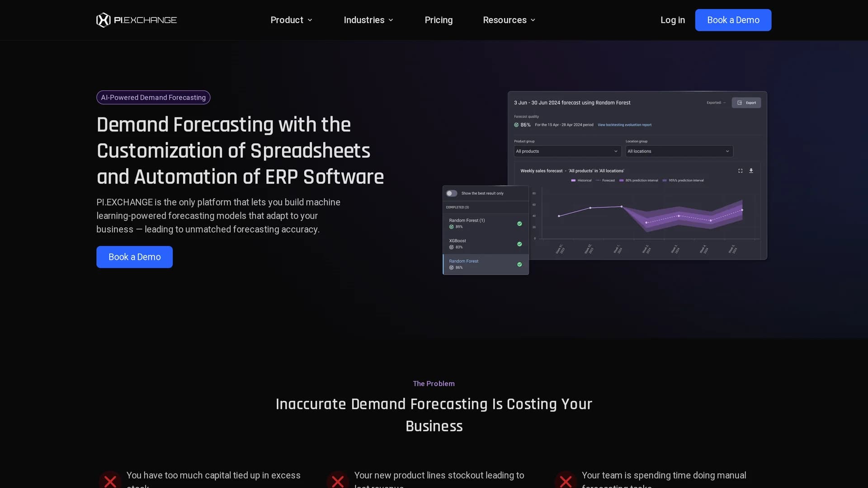Image resolution: width=868 pixels, height=488 pixels.
Task: Click Book a Demo below the hero text
Action: [x=134, y=257]
